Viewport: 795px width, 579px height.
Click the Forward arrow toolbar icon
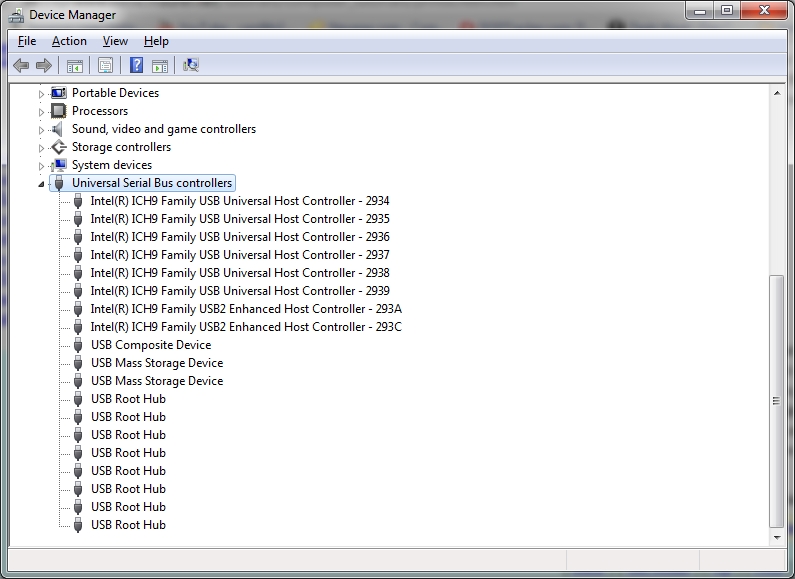pos(44,65)
